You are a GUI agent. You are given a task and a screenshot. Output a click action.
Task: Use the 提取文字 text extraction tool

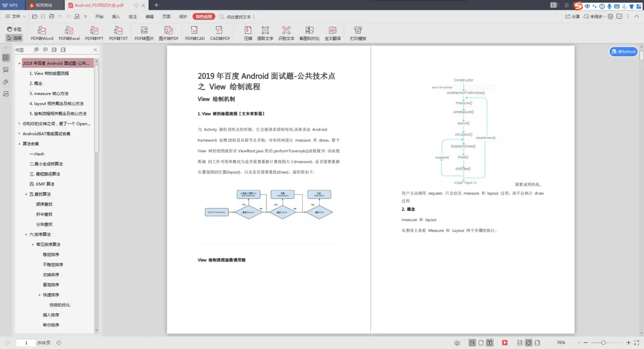point(265,33)
